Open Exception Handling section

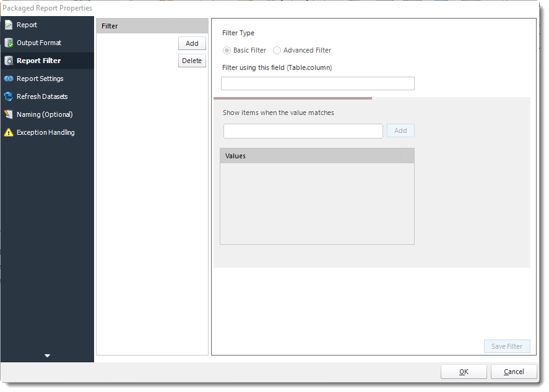[47, 132]
